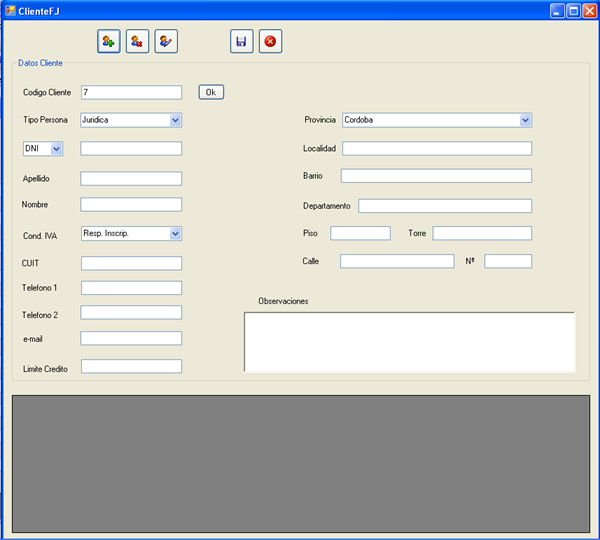The height and width of the screenshot is (540, 600).
Task: Click inside the Observaciones text area
Action: click(409, 342)
